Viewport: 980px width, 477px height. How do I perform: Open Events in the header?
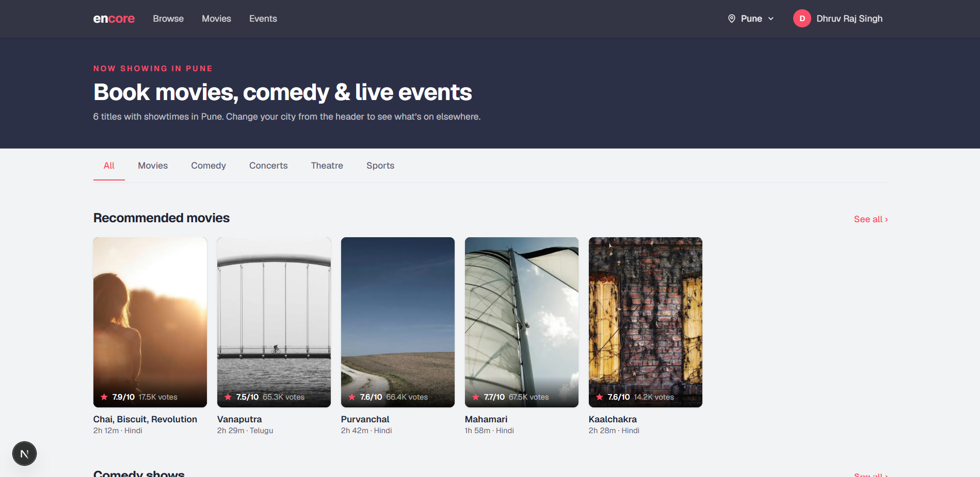click(x=263, y=19)
